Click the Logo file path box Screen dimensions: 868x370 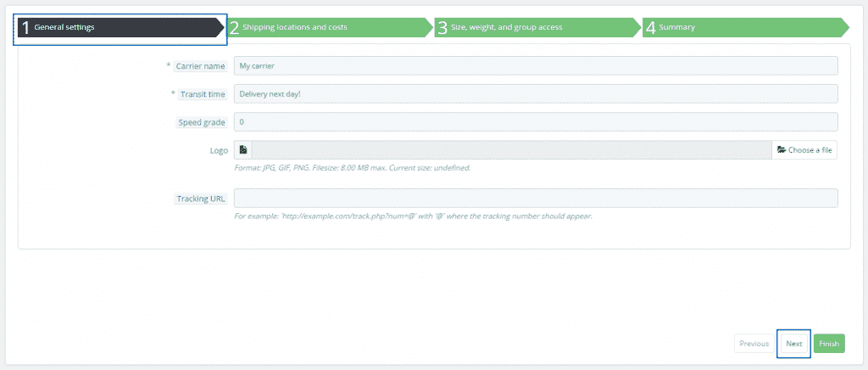pyautogui.click(x=511, y=149)
